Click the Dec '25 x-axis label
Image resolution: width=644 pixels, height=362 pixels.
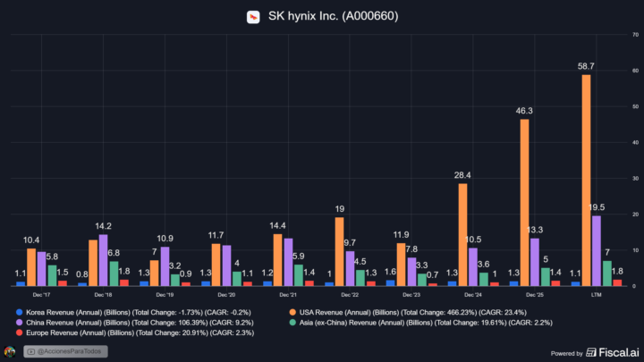(x=534, y=295)
